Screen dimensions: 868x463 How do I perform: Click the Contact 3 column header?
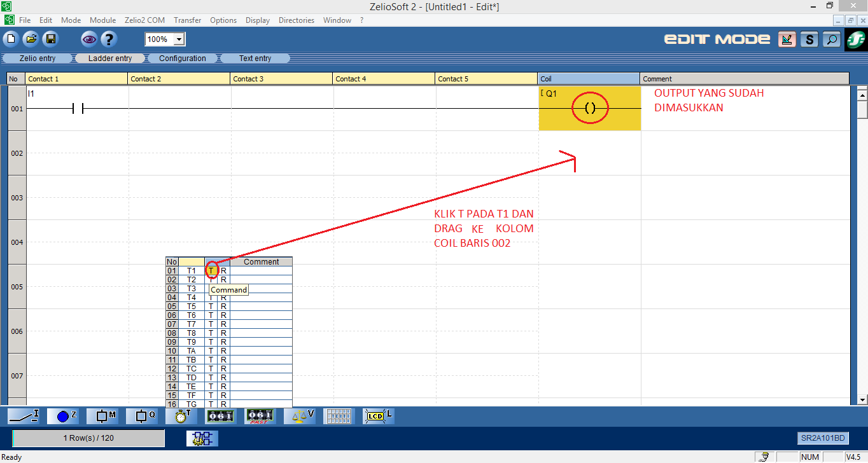click(x=281, y=79)
